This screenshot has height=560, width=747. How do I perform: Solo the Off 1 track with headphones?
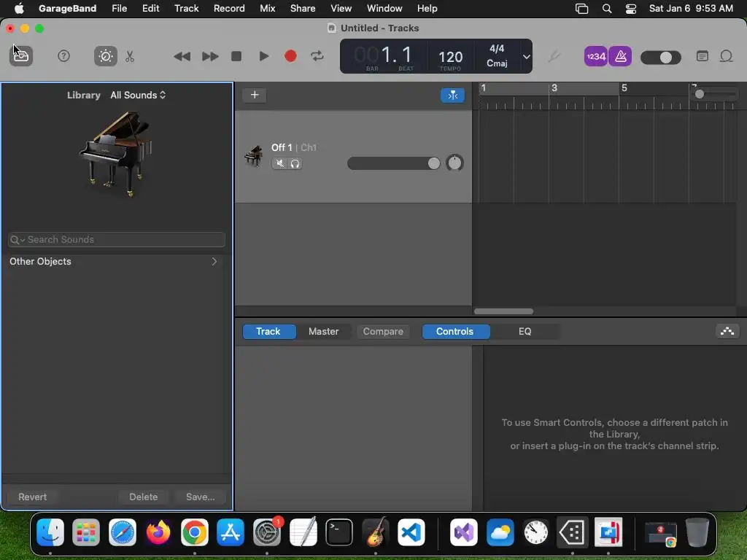pyautogui.click(x=295, y=164)
